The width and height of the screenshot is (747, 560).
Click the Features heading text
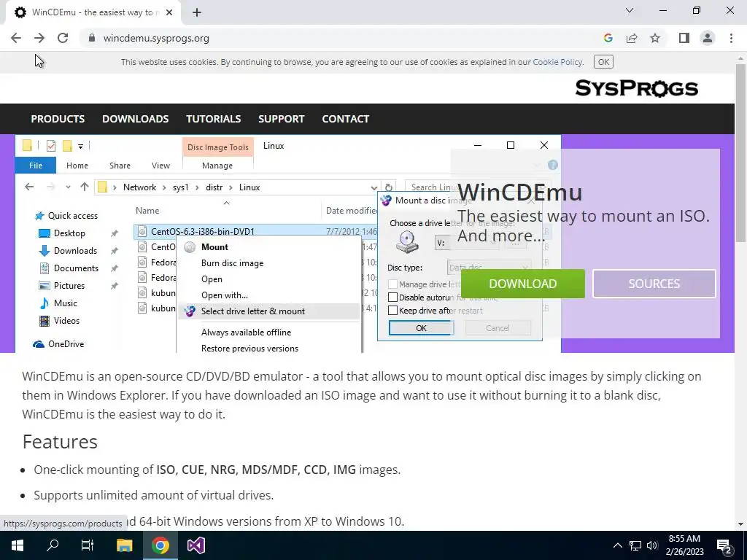pyautogui.click(x=60, y=442)
